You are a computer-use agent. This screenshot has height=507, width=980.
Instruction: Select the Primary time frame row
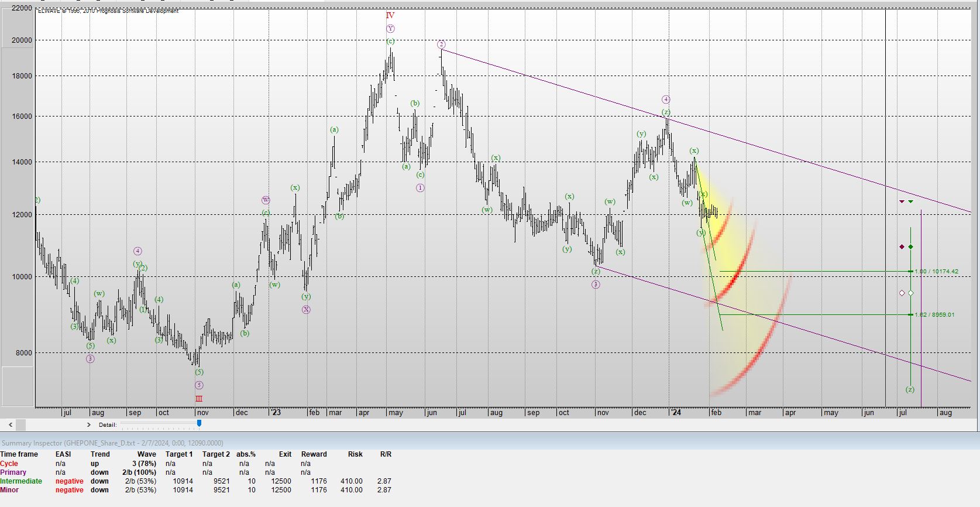(x=196, y=472)
